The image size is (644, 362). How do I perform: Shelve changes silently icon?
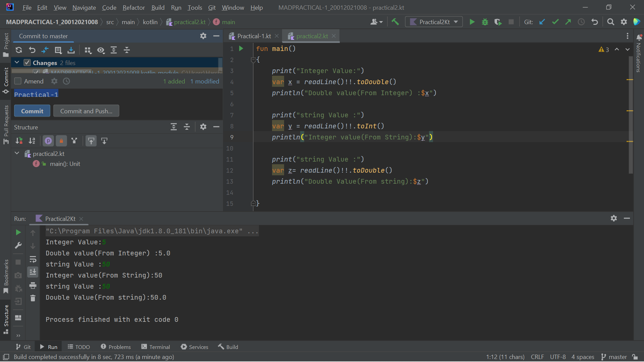click(71, 50)
